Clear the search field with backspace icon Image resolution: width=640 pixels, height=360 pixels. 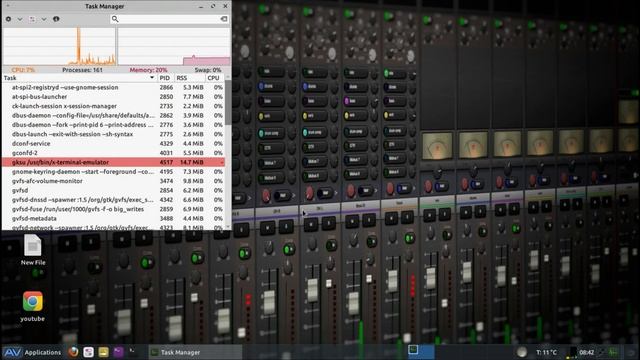(x=224, y=19)
